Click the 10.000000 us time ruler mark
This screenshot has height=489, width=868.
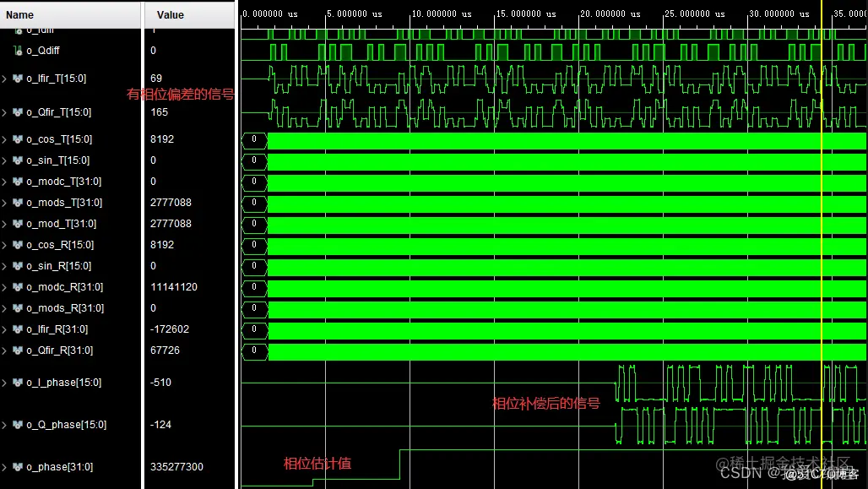tap(442, 14)
